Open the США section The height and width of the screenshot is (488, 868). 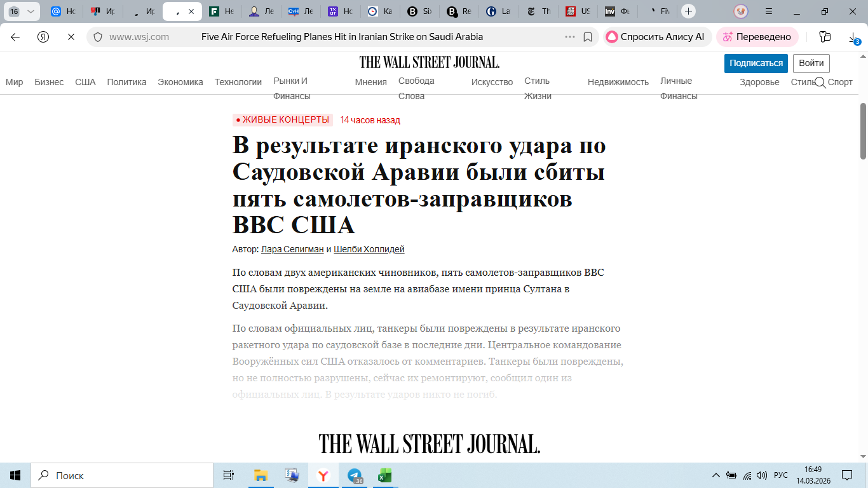click(85, 82)
